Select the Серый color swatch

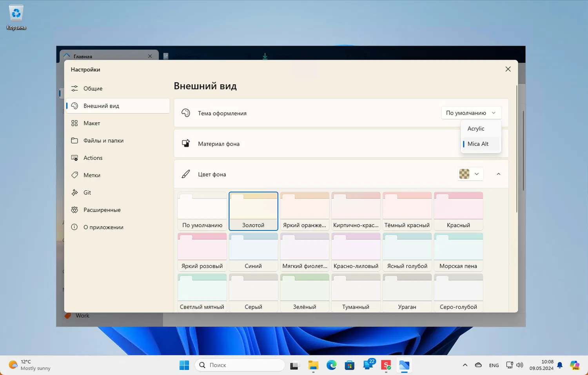254,293
